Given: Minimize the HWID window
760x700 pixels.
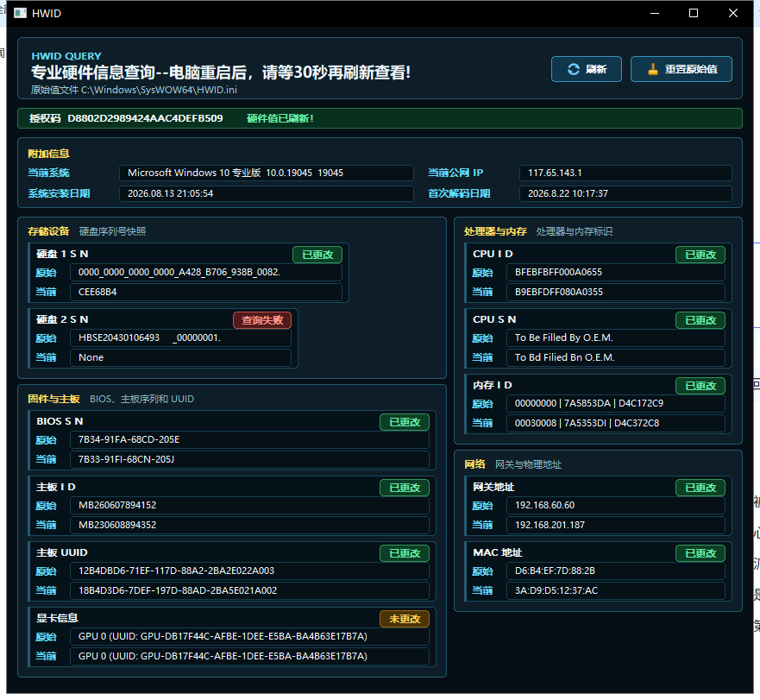Looking at the screenshot, I should tap(655, 13).
